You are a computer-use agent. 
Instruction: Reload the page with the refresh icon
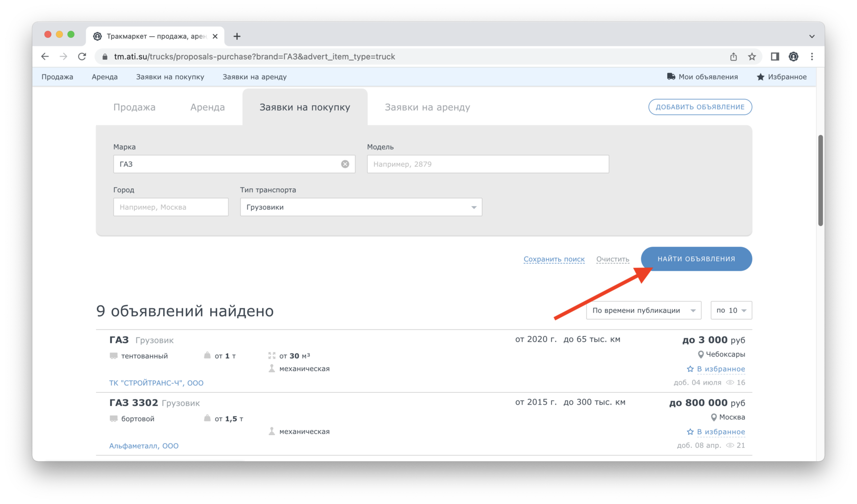(x=82, y=57)
